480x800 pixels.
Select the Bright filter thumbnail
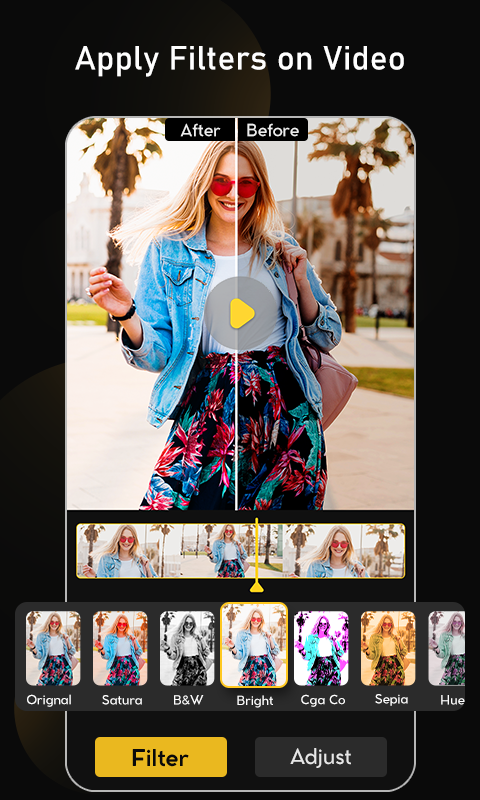click(254, 645)
